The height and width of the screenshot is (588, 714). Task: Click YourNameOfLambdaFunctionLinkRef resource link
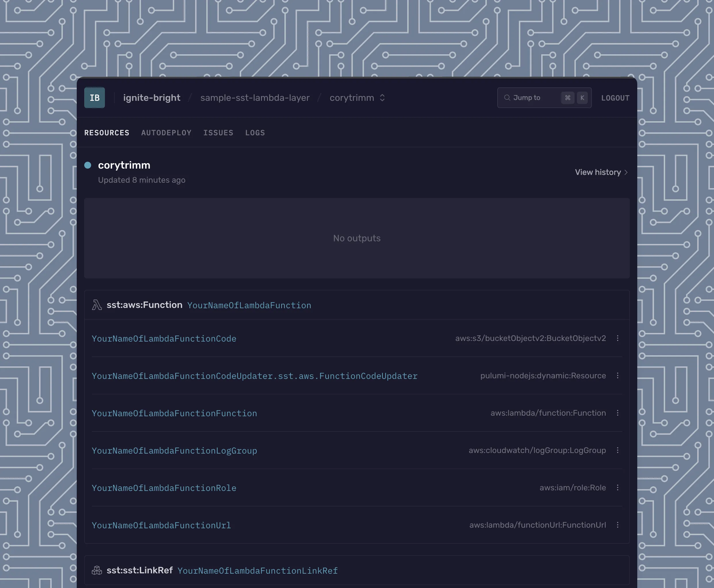[258, 571]
